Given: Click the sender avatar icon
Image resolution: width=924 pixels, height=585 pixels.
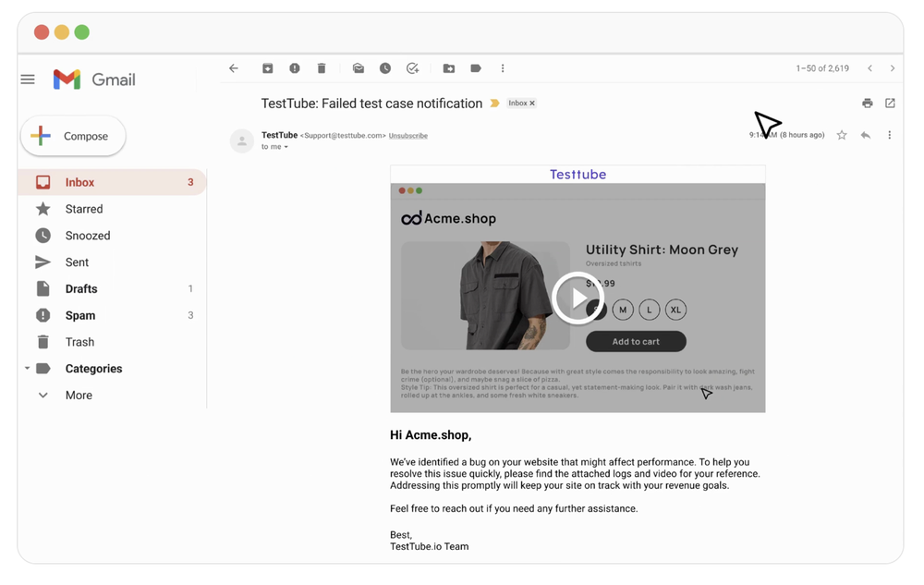Looking at the screenshot, I should [x=241, y=140].
